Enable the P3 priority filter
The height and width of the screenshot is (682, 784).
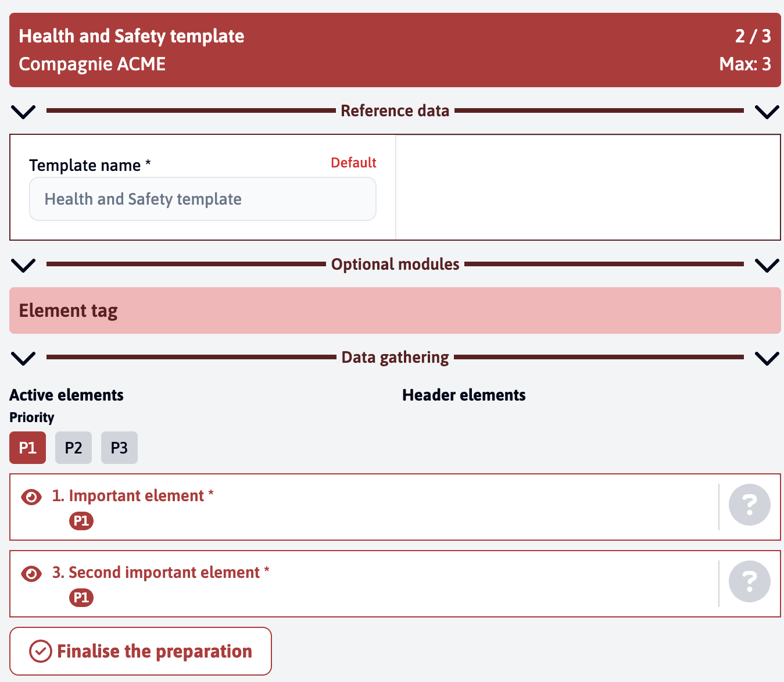pos(119,447)
